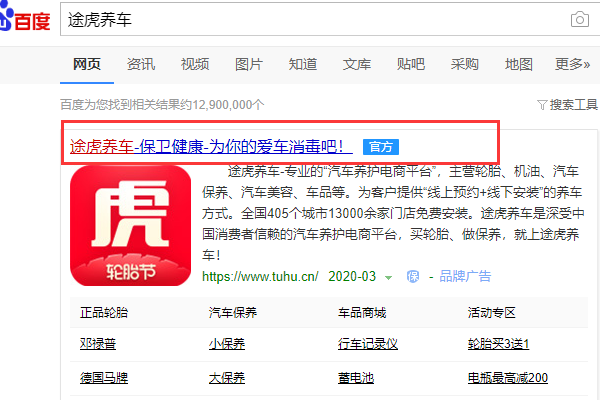Click the search box containing 途虎养车
This screenshot has width=600, height=400.
click(x=310, y=20)
